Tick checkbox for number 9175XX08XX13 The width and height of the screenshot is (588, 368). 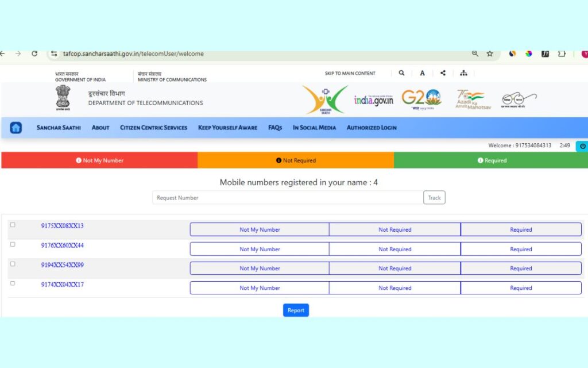13,225
